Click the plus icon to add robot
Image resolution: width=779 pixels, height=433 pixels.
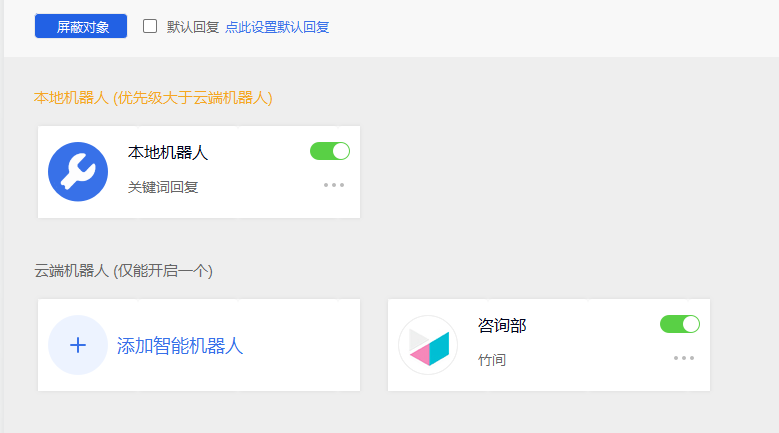[78, 345]
